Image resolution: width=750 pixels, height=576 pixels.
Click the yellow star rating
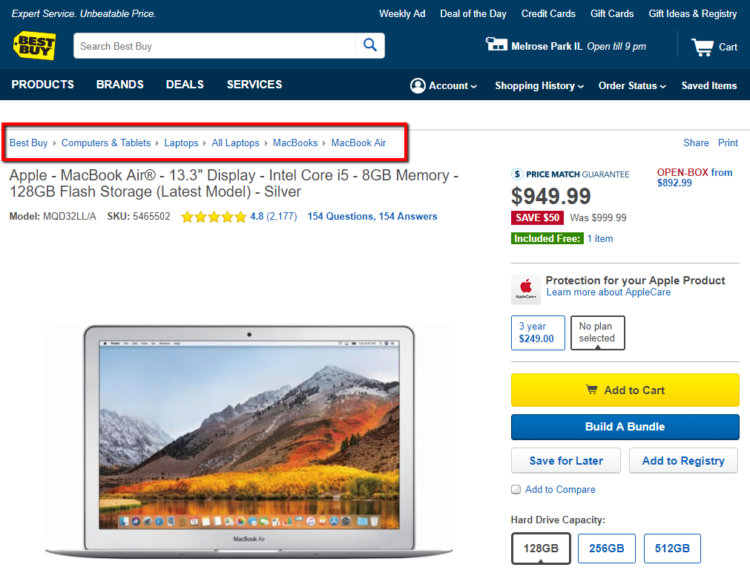coord(213,216)
